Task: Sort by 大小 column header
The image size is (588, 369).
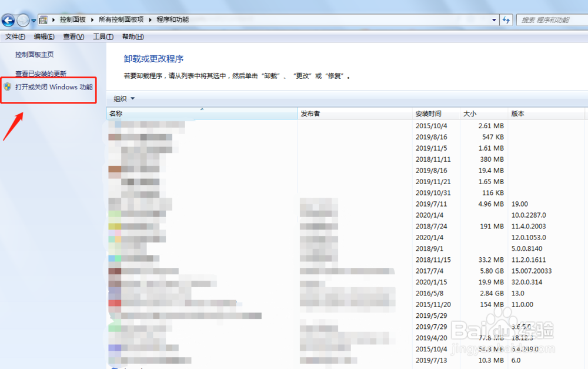Action: 484,114
